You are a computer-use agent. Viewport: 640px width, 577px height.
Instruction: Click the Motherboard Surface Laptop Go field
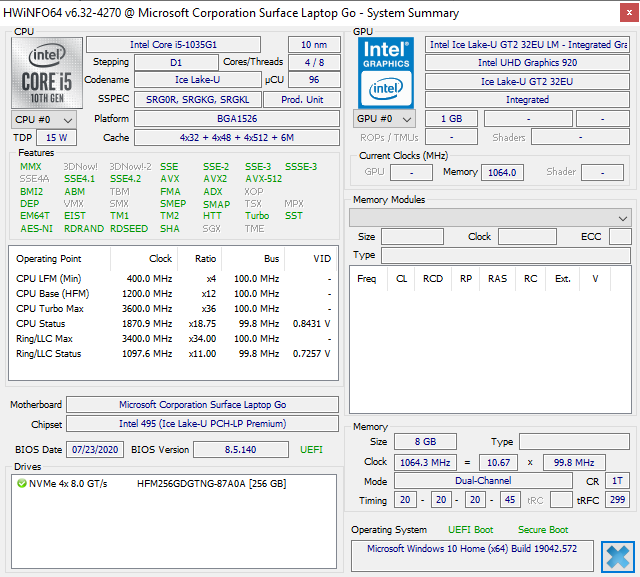pyautogui.click(x=202, y=404)
